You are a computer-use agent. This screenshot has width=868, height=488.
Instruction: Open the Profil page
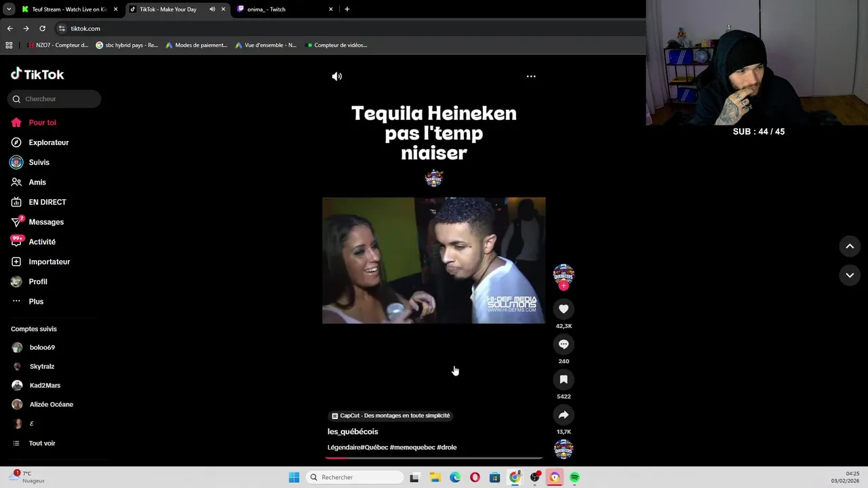click(29, 281)
